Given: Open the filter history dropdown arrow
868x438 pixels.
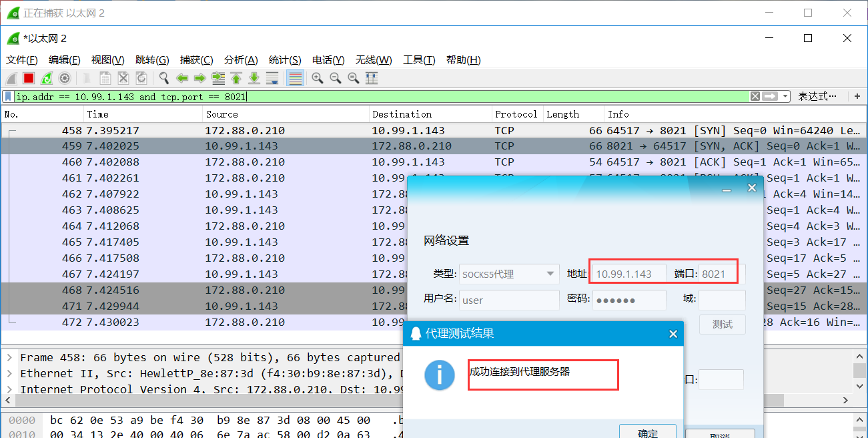Looking at the screenshot, I should [x=785, y=96].
